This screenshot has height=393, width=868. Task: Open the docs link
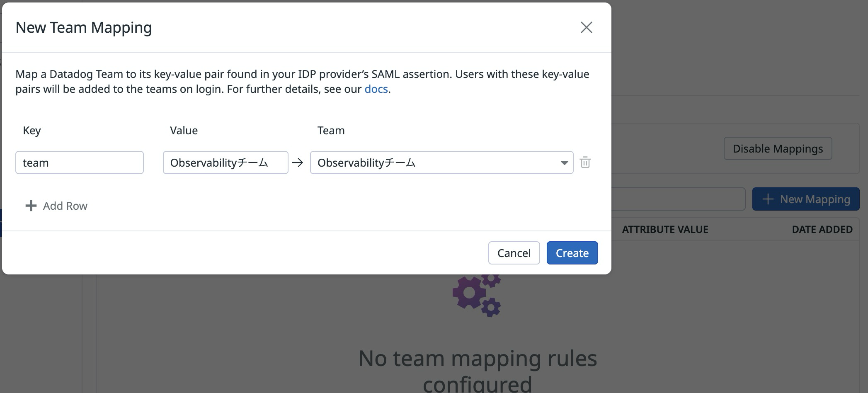376,89
